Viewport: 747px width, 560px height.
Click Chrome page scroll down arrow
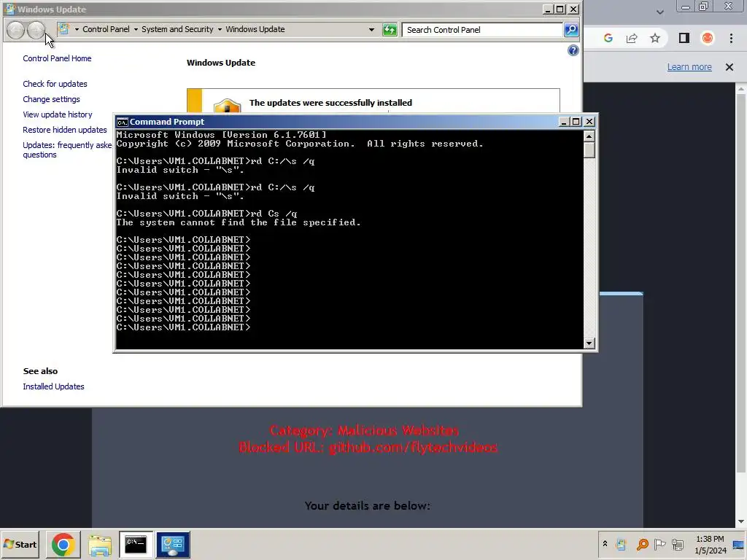(741, 522)
